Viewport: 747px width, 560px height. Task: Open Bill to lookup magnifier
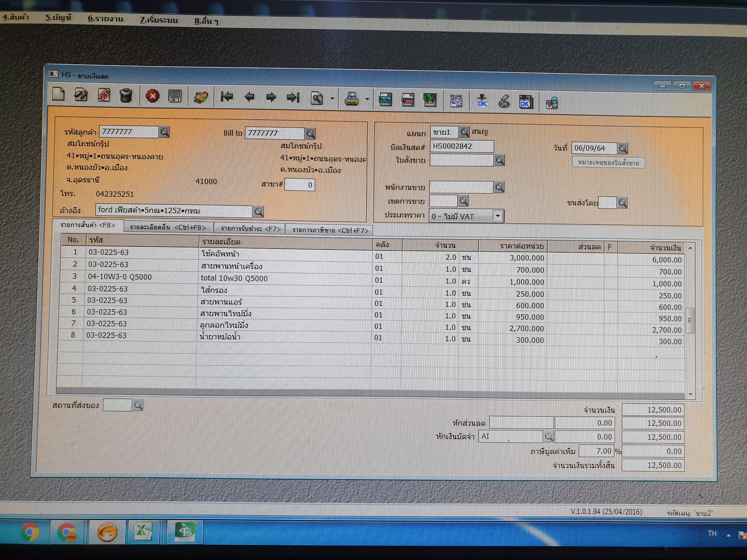311,134
